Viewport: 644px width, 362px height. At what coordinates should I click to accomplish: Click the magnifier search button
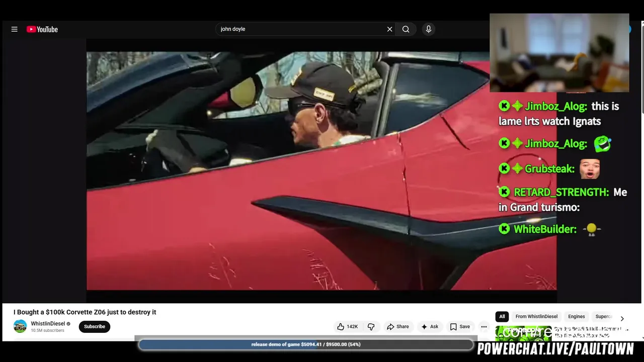[406, 29]
